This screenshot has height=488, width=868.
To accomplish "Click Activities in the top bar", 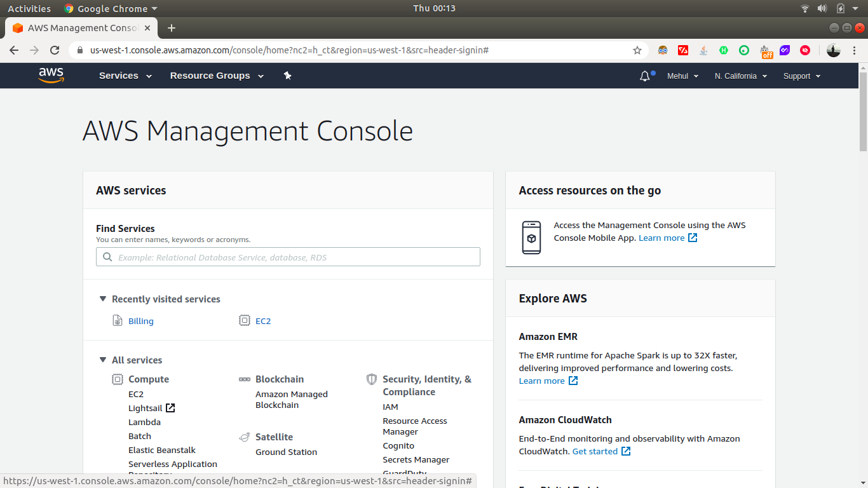I will pyautogui.click(x=29, y=8).
